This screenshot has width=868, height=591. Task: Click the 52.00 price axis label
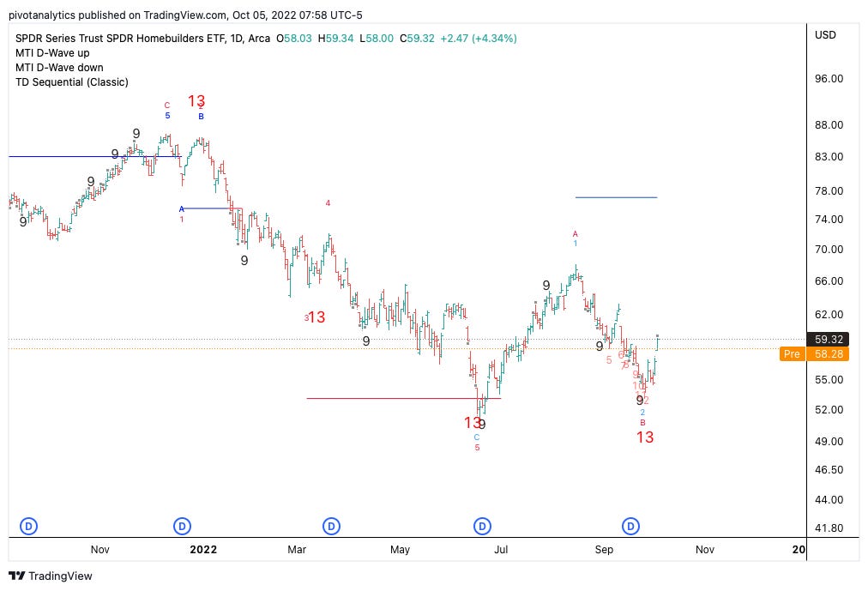[829, 410]
